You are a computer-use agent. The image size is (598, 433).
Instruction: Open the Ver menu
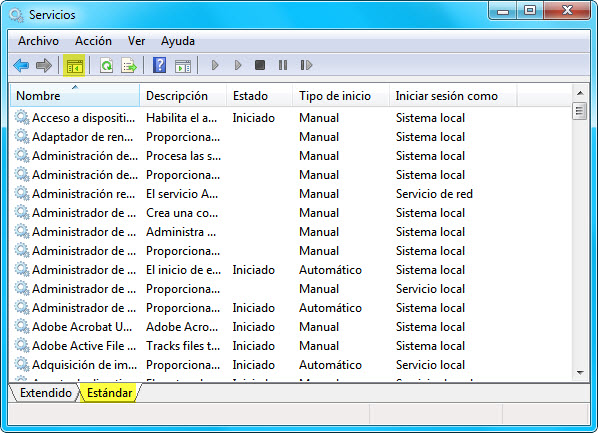(x=136, y=41)
